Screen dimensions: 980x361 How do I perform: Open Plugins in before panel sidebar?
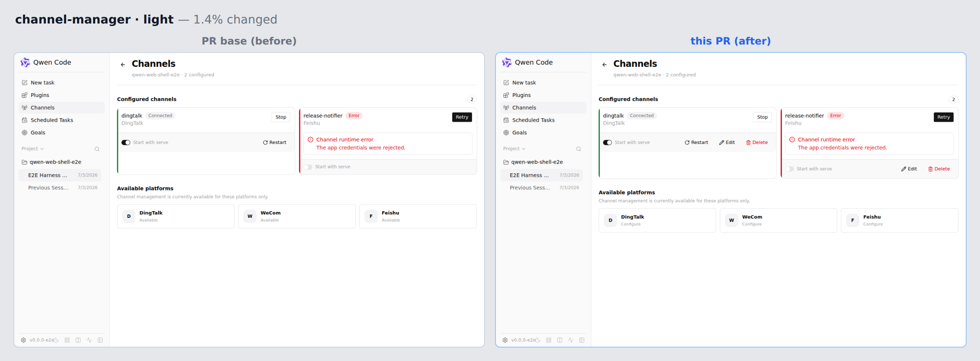(61, 95)
